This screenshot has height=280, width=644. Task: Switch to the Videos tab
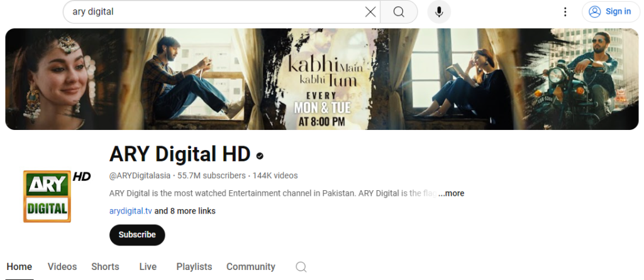click(62, 267)
